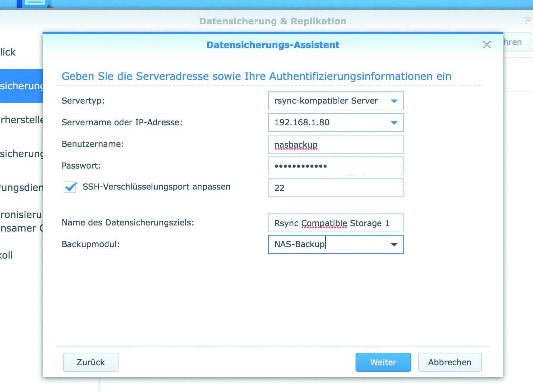The image size is (533, 392).
Task: Go back with the Zurück button
Action: pos(91,362)
